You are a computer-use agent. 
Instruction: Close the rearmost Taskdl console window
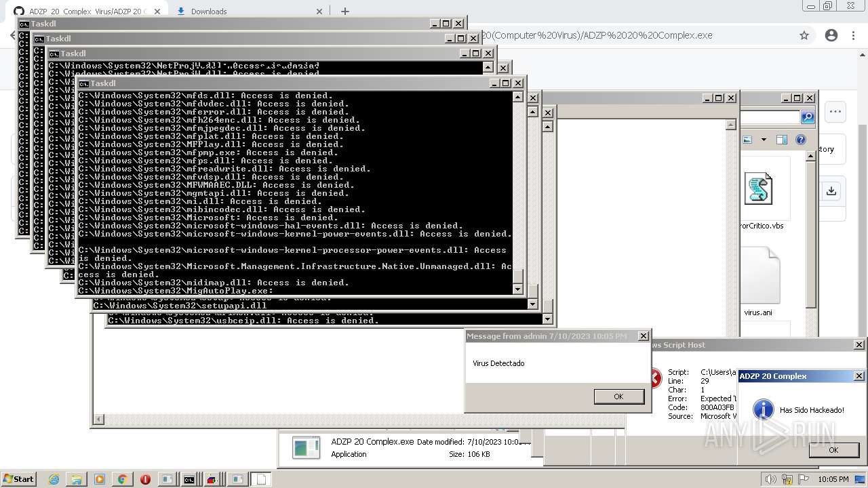(458, 24)
